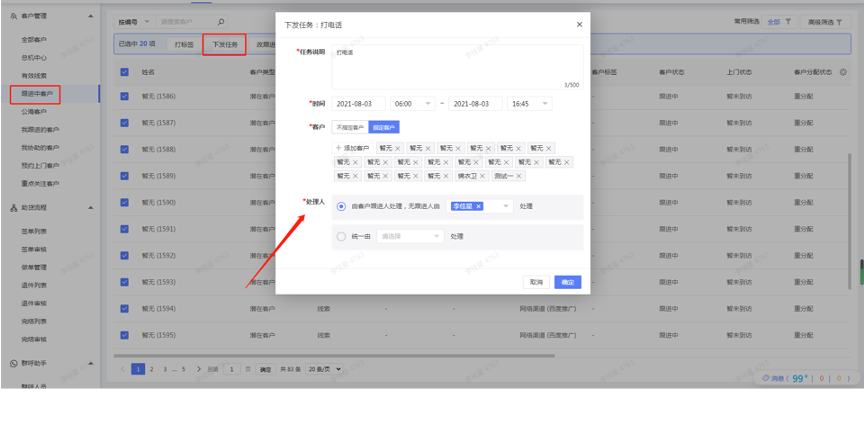Open 跟进中客户 in sidebar
The height and width of the screenshot is (422, 864).
click(37, 94)
